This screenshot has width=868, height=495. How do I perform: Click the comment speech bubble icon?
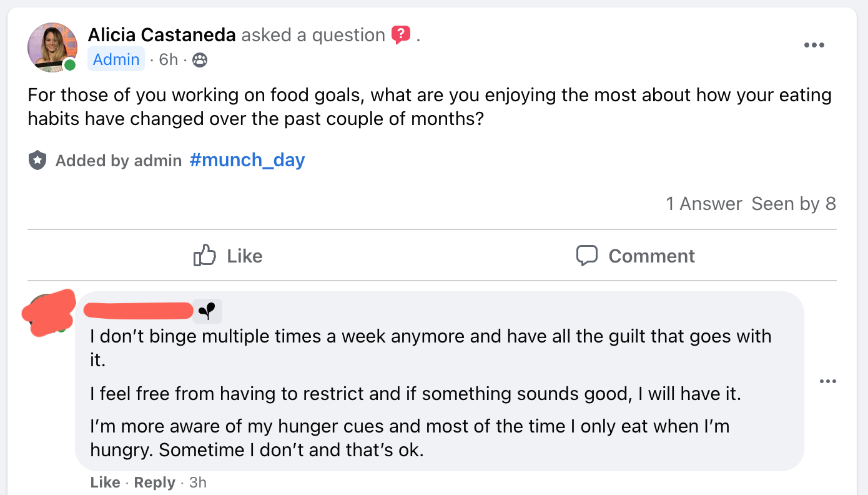pyautogui.click(x=586, y=256)
